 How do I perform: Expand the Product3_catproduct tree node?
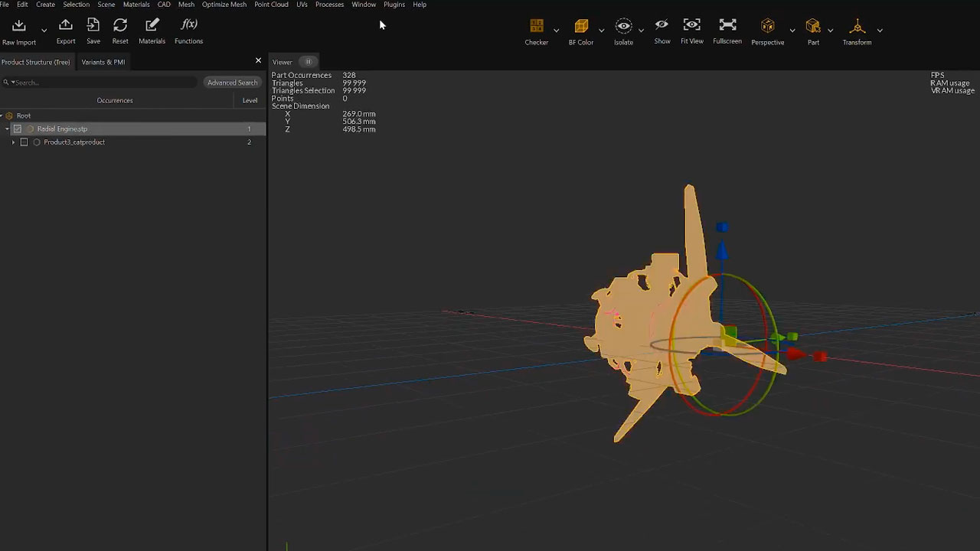click(x=13, y=142)
